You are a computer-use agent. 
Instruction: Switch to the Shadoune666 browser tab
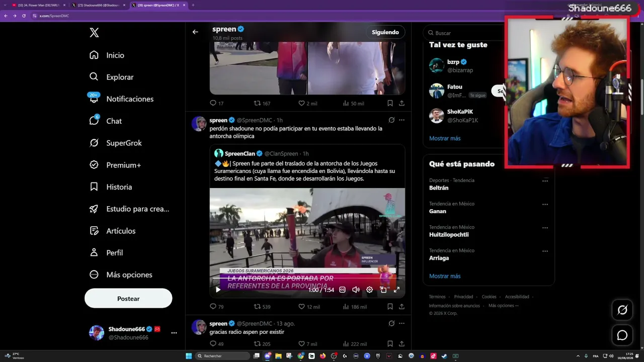pyautogui.click(x=98, y=5)
